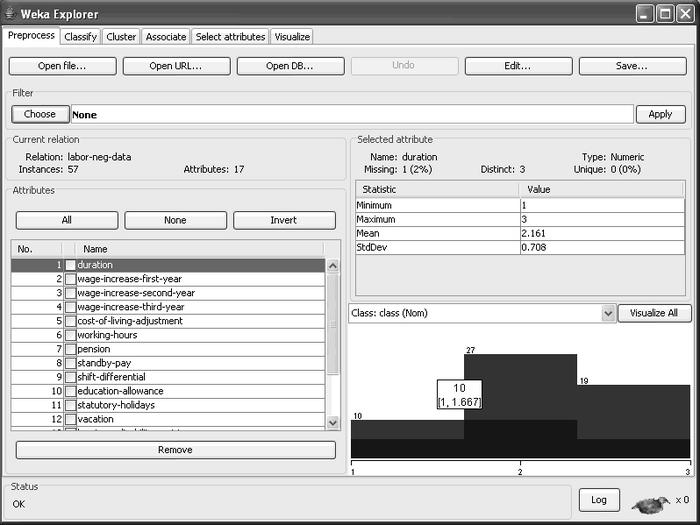Click the filter name field showing None
The image size is (700, 525).
click(x=350, y=115)
